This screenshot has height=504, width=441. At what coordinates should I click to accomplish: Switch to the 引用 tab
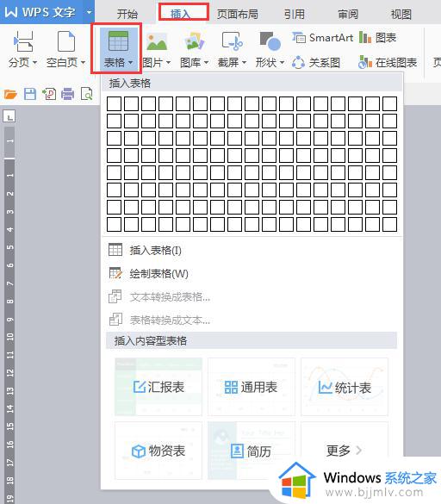[294, 14]
